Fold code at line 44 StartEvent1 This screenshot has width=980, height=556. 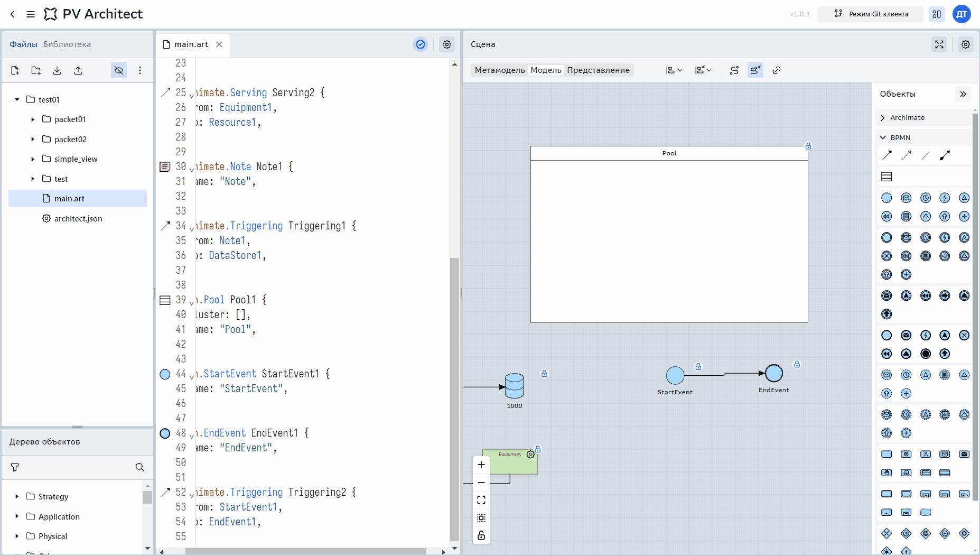pos(191,377)
